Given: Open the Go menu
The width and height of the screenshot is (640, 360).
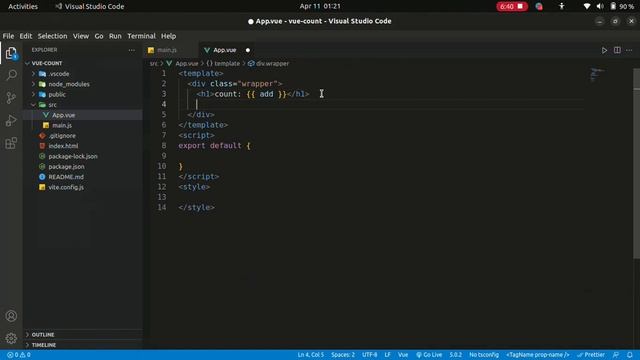Looking at the screenshot, I should coord(99,36).
